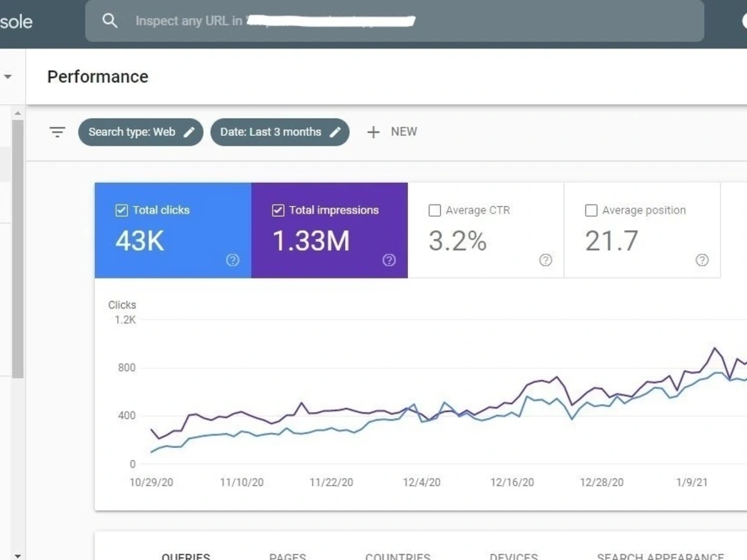The height and width of the screenshot is (560, 747).
Task: Switch to the Countries tab
Action: tap(398, 556)
